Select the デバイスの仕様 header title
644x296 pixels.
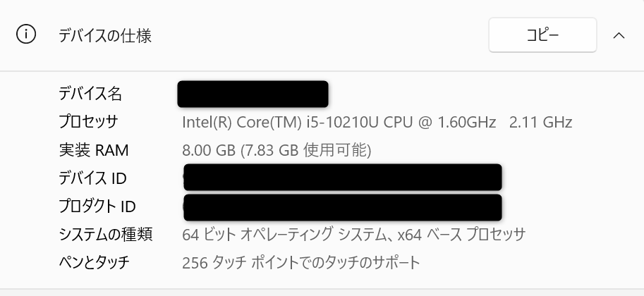(105, 36)
